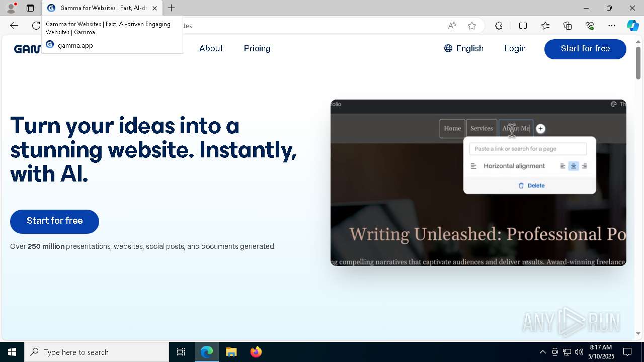Open Browser essentials heart icon
This screenshot has height=362, width=644.
tap(590, 26)
